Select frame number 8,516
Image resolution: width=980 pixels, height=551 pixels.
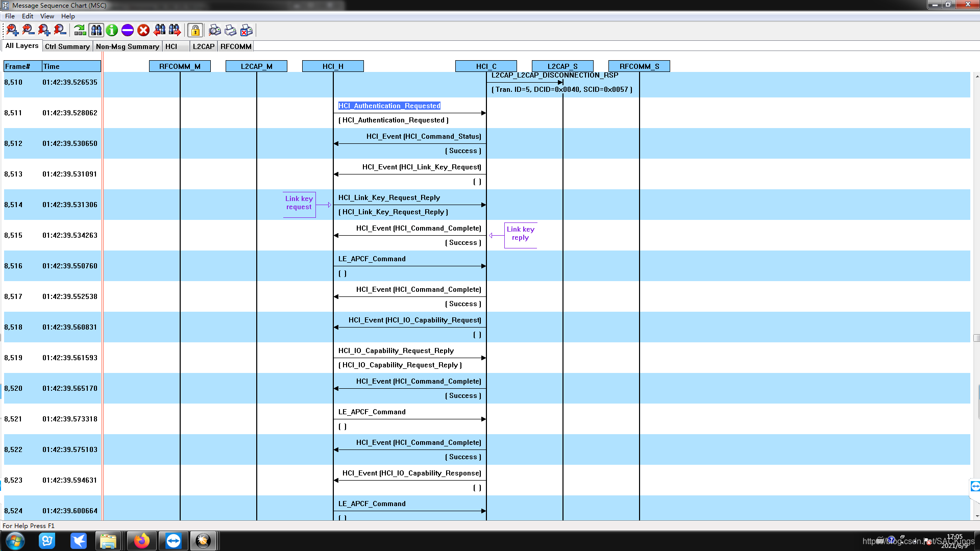point(13,266)
